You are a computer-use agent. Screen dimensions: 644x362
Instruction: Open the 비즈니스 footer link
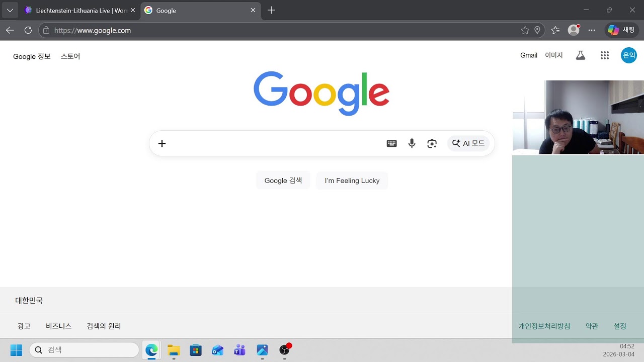pyautogui.click(x=59, y=326)
